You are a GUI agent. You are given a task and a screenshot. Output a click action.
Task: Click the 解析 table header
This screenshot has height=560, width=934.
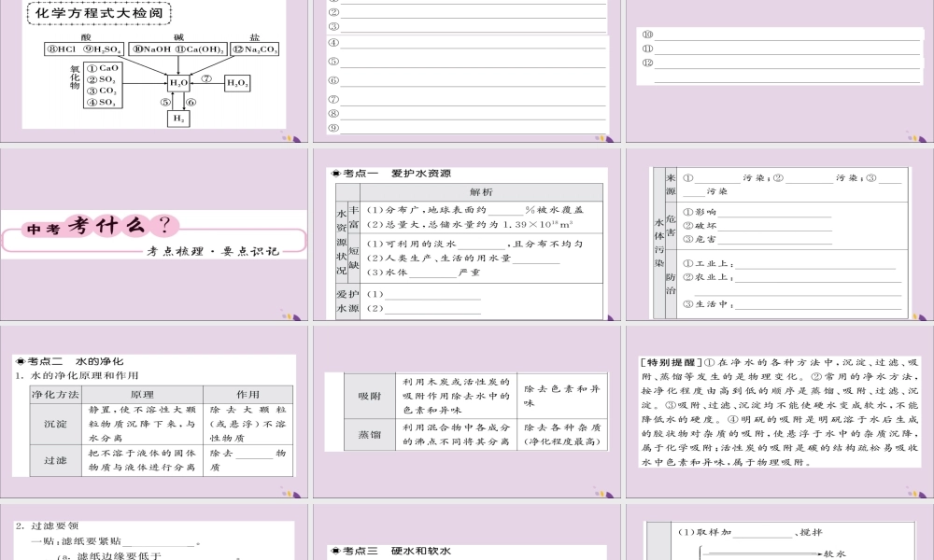click(481, 191)
